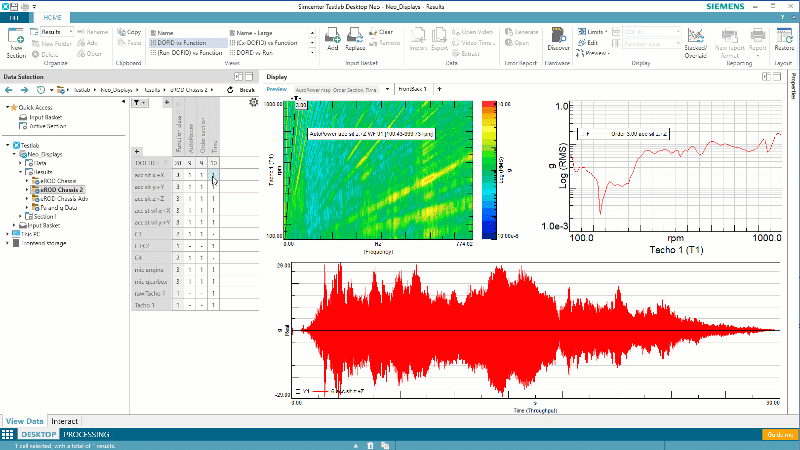Collapse the Quick Access tree section
The width and height of the screenshot is (800, 450).
tap(8, 107)
